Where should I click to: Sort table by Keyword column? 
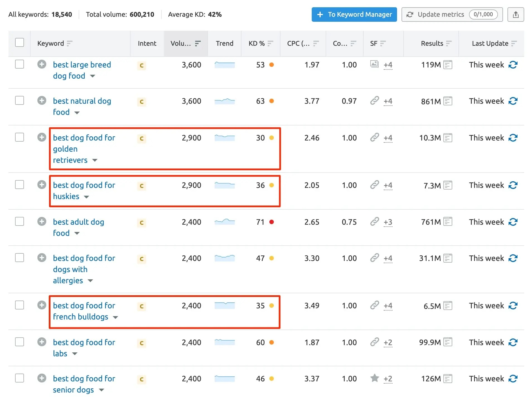coord(69,43)
